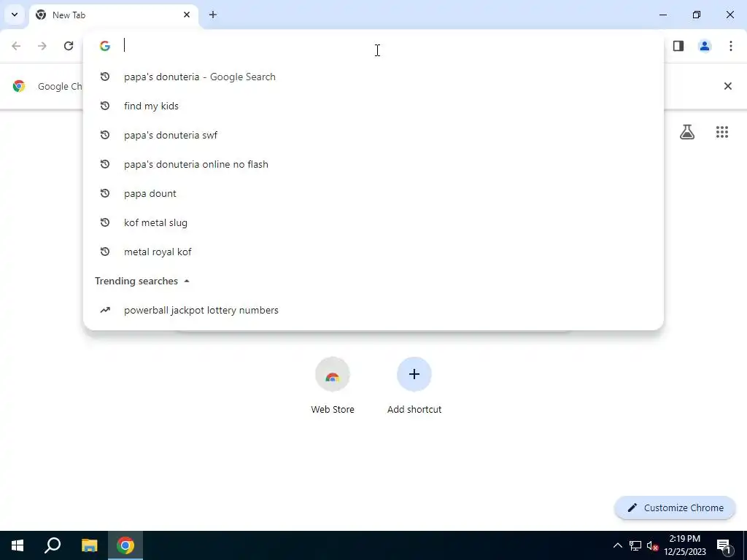Choose suggestion papa's donuteria - Google Search
The width and height of the screenshot is (747, 560).
(373, 77)
